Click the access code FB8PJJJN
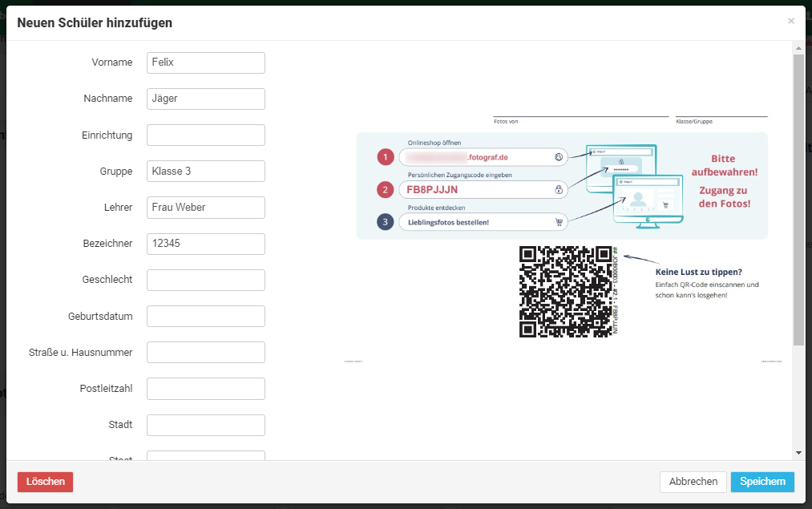Image resolution: width=812 pixels, height=509 pixels. [x=432, y=189]
